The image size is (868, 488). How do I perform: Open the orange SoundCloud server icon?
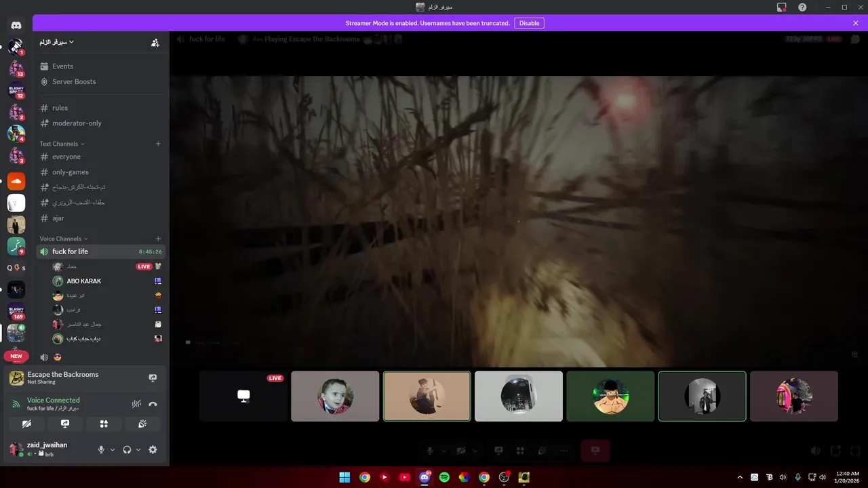(16, 181)
